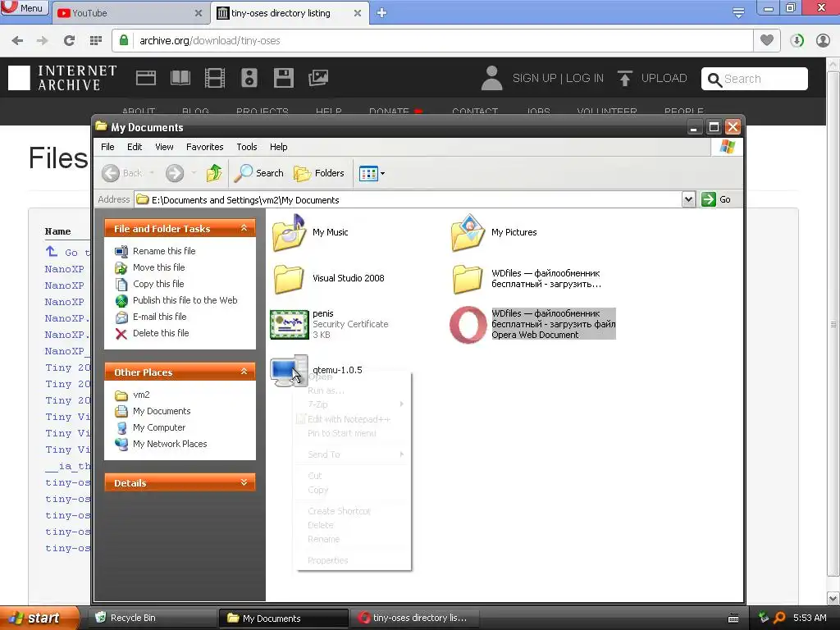Switch to the YouTube tab

pyautogui.click(x=127, y=13)
